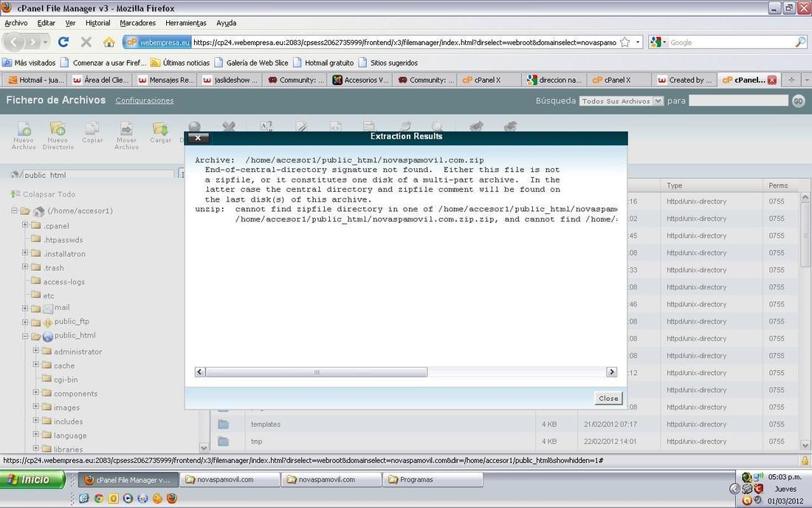812x508 pixels.
Task: Open the Herramientas menu
Action: (x=186, y=23)
